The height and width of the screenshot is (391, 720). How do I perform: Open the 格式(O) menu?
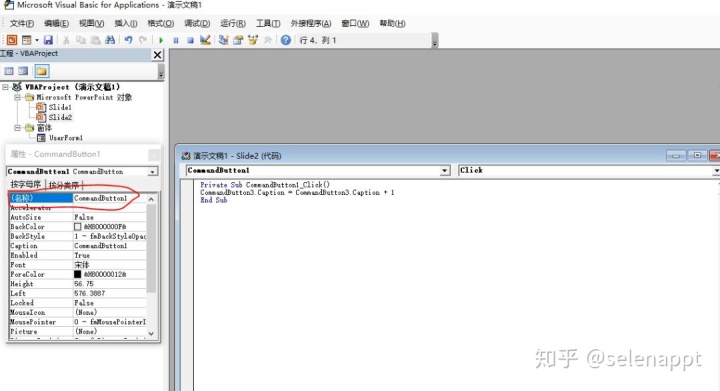pos(161,23)
